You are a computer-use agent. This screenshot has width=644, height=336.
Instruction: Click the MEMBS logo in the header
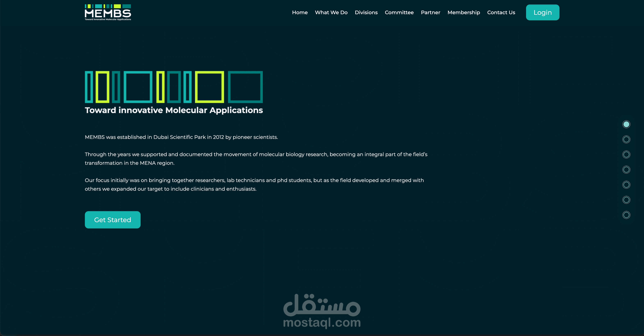(108, 12)
